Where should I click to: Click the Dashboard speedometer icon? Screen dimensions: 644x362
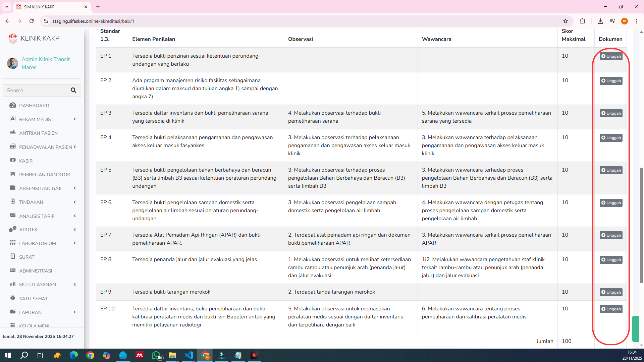[x=13, y=105]
